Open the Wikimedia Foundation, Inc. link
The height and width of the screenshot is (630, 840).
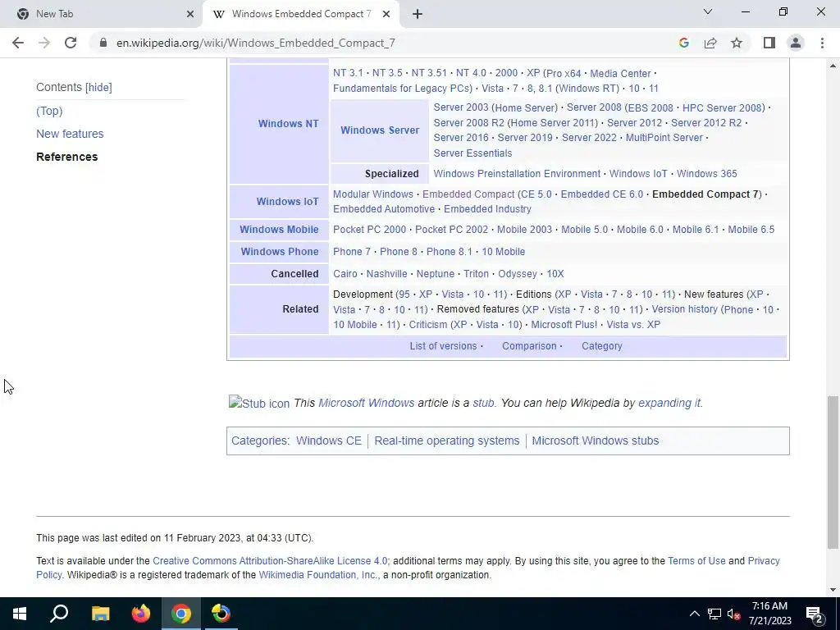[x=318, y=575]
